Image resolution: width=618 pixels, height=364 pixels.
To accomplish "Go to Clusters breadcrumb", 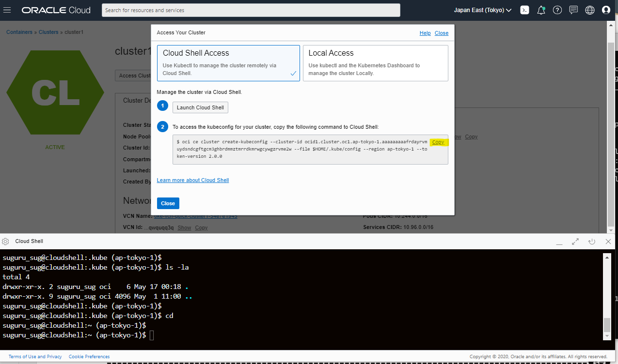I will click(x=48, y=32).
